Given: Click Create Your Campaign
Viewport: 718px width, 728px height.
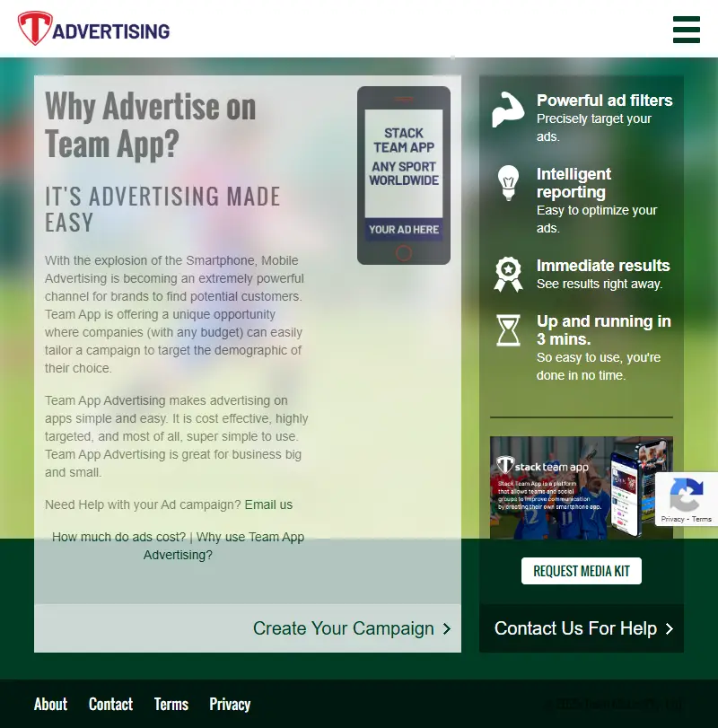Looking at the screenshot, I should tap(351, 628).
